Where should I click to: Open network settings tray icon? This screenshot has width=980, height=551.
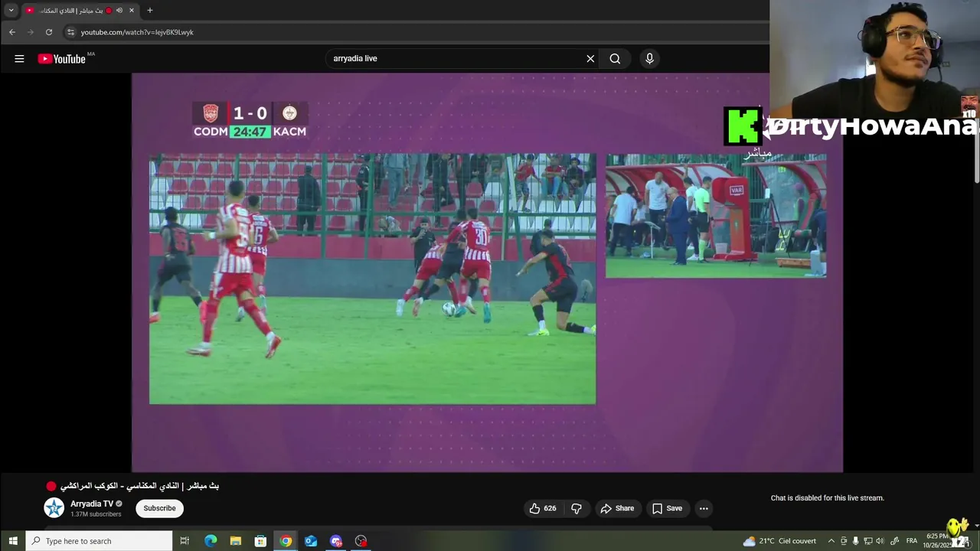[x=867, y=541]
